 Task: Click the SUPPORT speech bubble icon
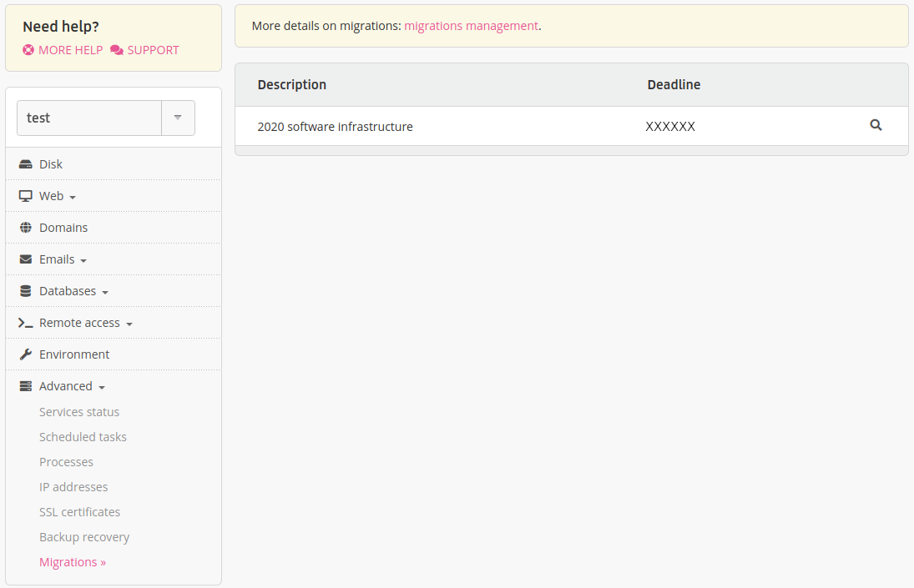pos(114,50)
